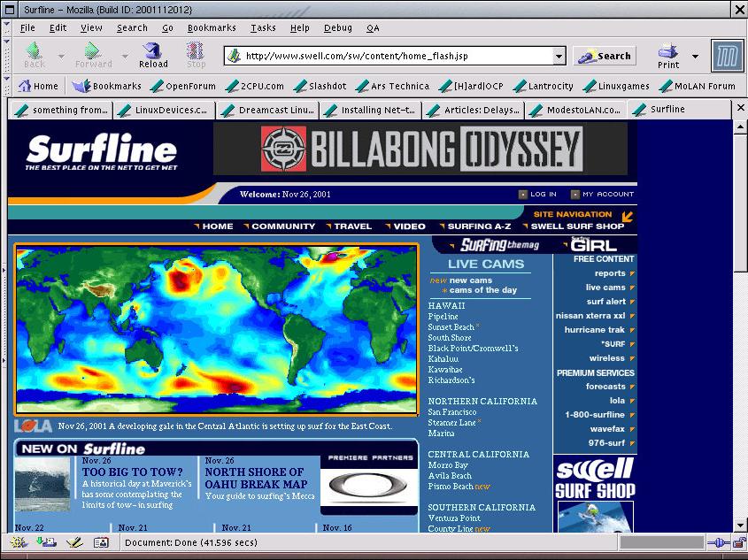
Task: Open the Address Book icon in status bar
Action: [101, 542]
